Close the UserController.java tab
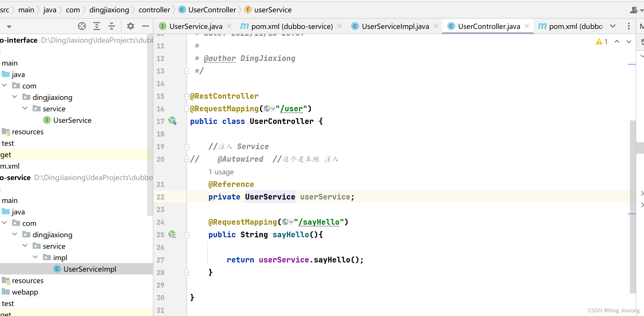Screen dimensions: 644x316 pyautogui.click(x=527, y=26)
